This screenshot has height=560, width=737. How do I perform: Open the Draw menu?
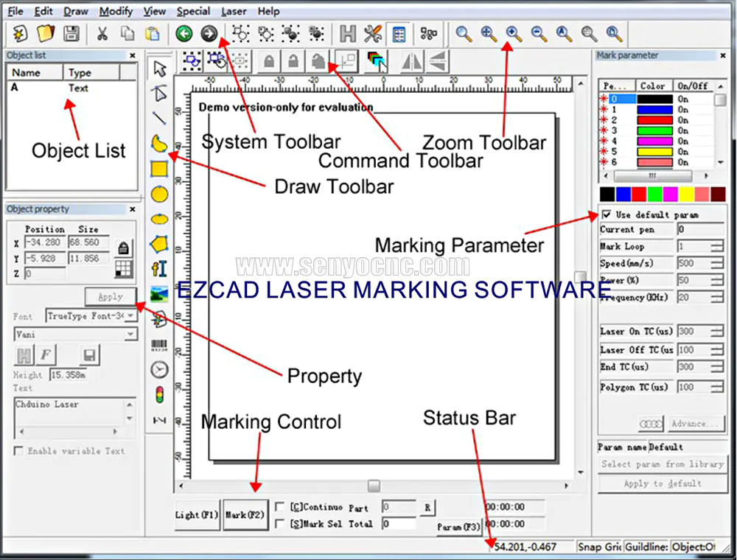(x=76, y=11)
